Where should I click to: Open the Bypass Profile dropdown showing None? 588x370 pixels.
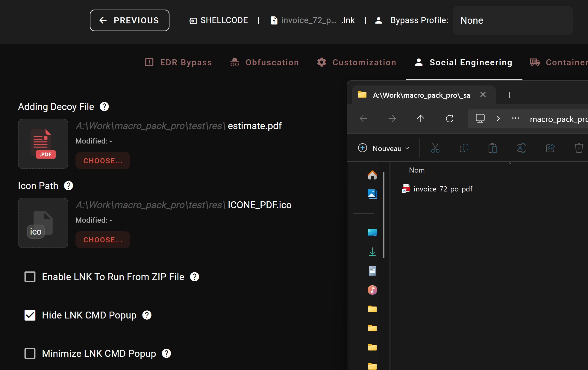[512, 20]
